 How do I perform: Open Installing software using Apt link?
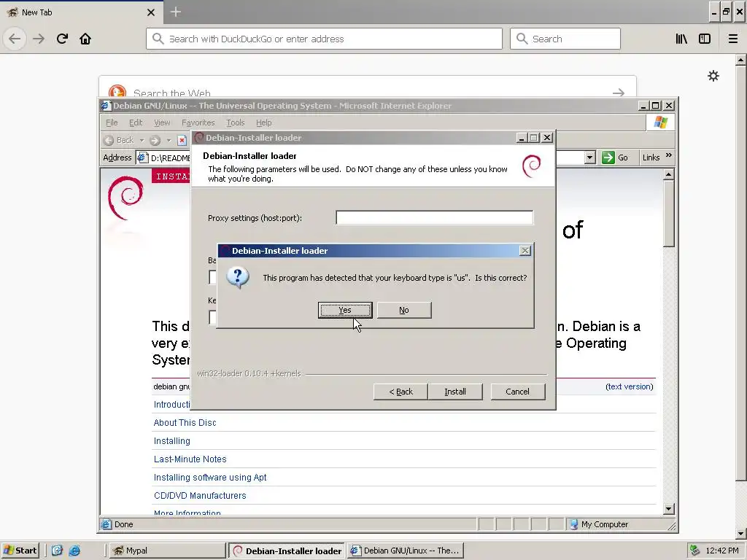pos(210,477)
